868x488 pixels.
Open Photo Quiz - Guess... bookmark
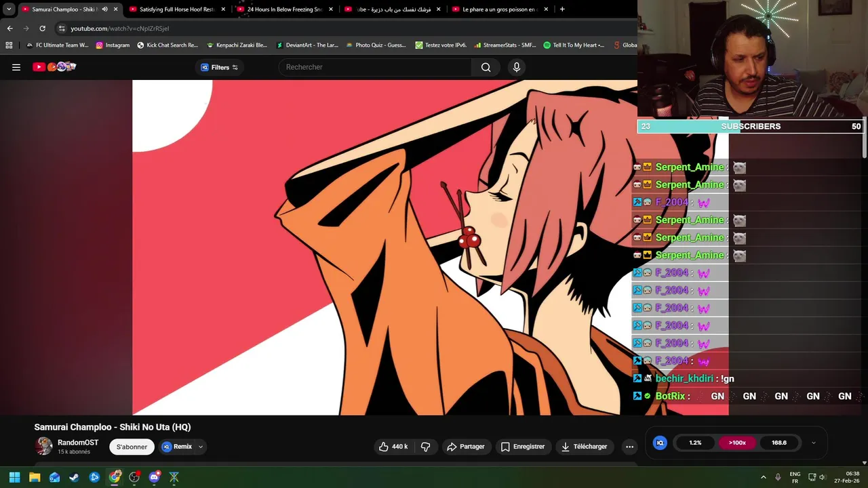[x=376, y=45]
